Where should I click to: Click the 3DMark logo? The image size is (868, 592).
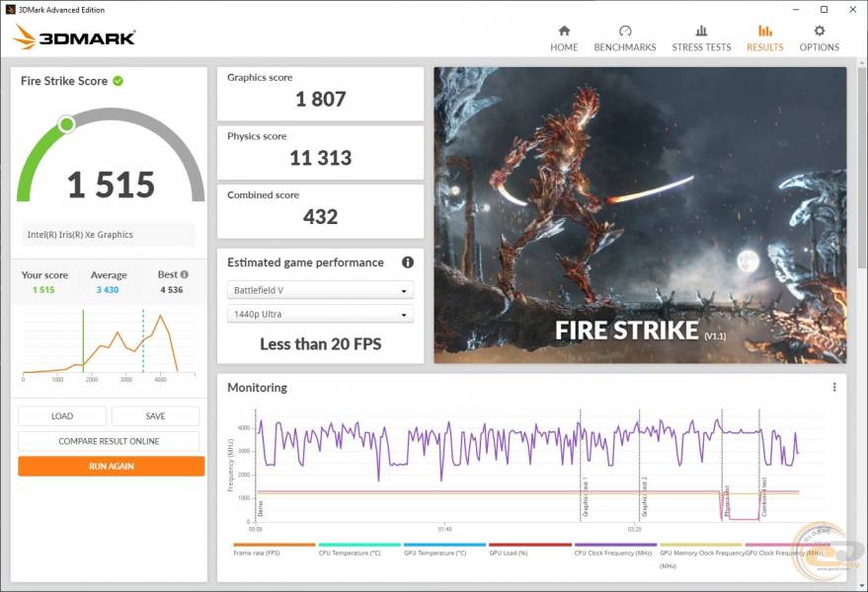click(x=74, y=37)
